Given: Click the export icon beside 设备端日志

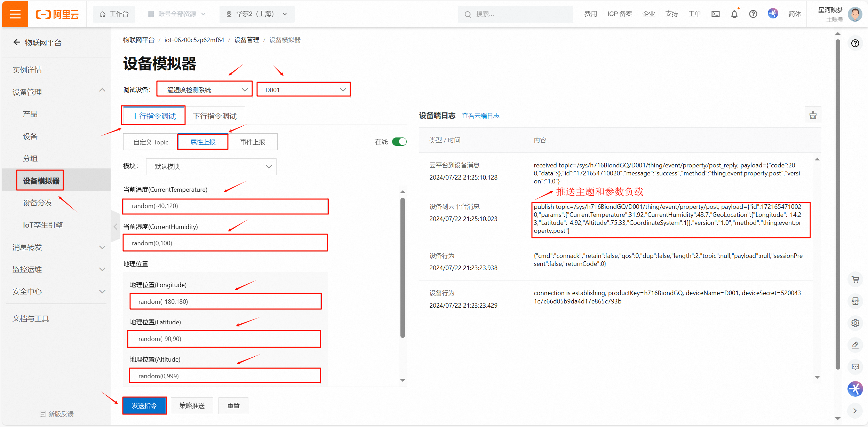Looking at the screenshot, I should [x=813, y=115].
